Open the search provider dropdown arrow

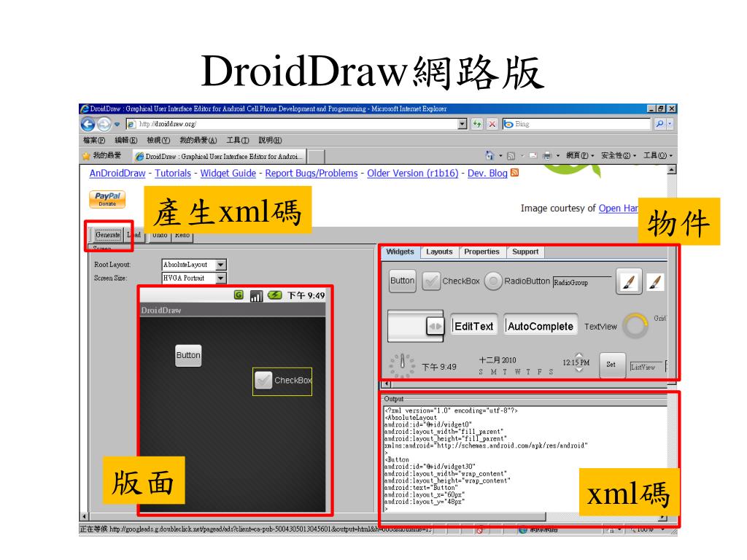pyautogui.click(x=670, y=124)
